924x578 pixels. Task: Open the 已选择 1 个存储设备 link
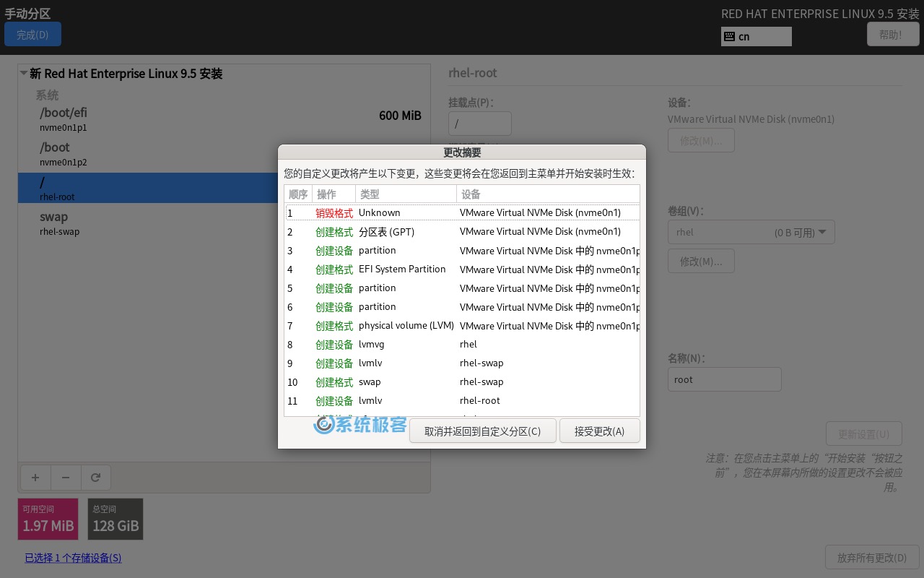click(73, 558)
